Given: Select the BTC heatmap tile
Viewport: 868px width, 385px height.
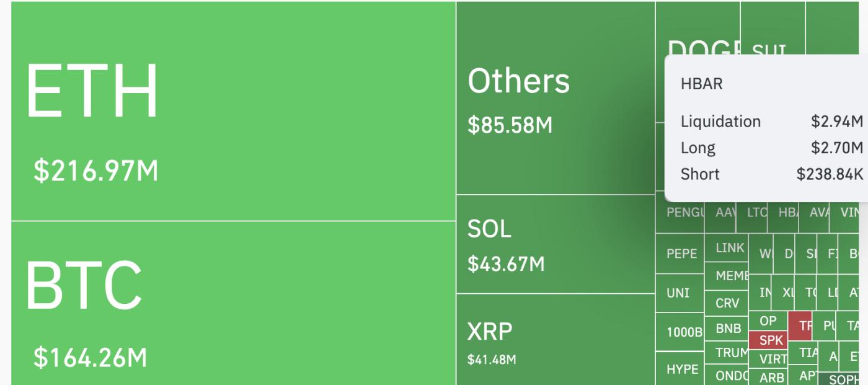Looking at the screenshot, I should coord(233,303).
